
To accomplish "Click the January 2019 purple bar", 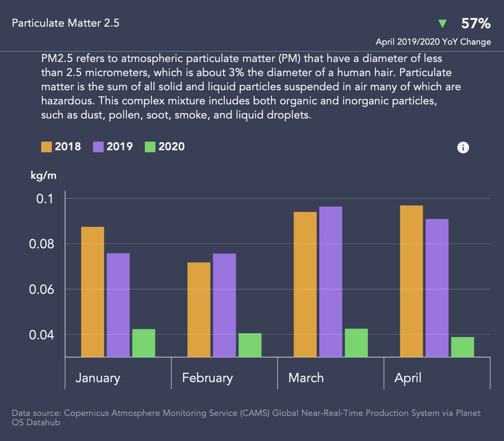I will click(118, 305).
